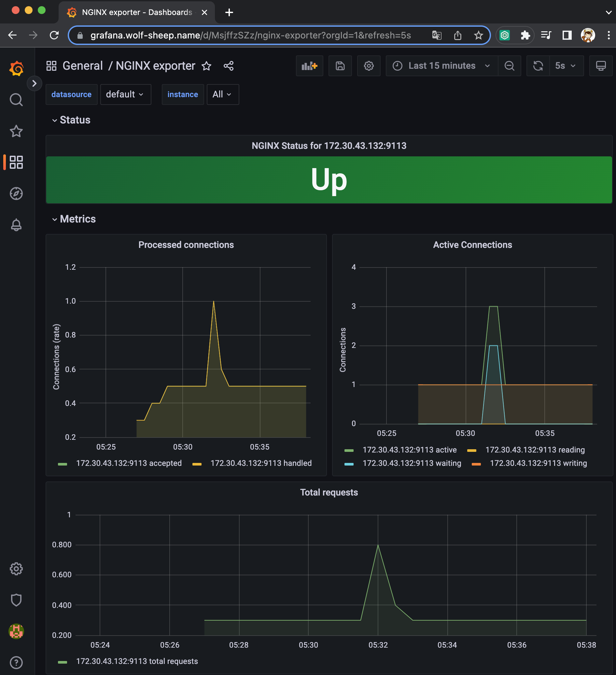The image size is (616, 675).
Task: Open the Chrome three-dot menu
Action: coord(609,35)
